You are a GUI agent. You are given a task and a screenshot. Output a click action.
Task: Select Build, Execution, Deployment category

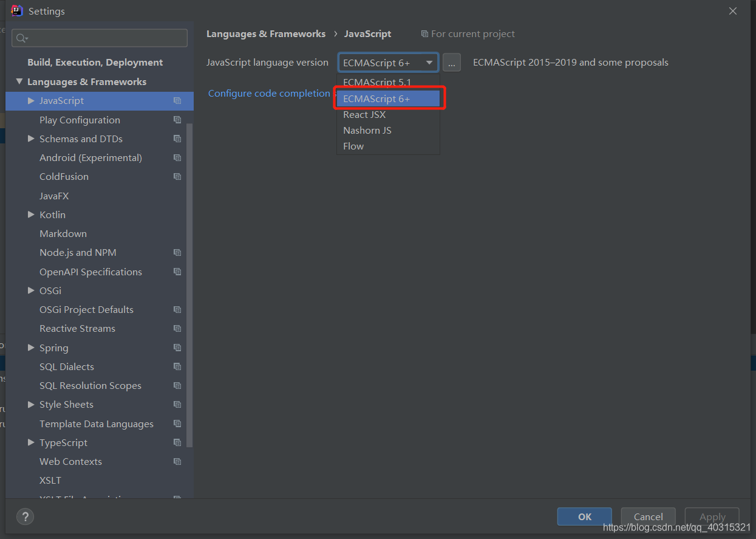point(95,62)
